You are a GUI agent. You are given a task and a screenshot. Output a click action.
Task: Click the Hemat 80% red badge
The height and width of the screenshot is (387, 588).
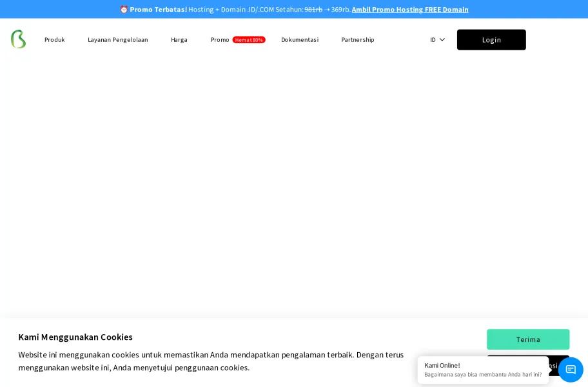point(249,40)
